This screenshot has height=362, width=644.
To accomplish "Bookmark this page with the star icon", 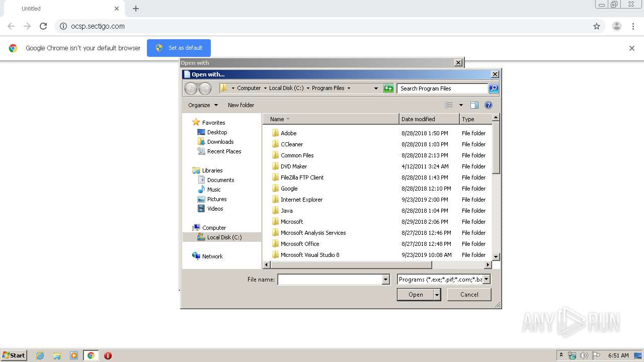I will click(597, 26).
